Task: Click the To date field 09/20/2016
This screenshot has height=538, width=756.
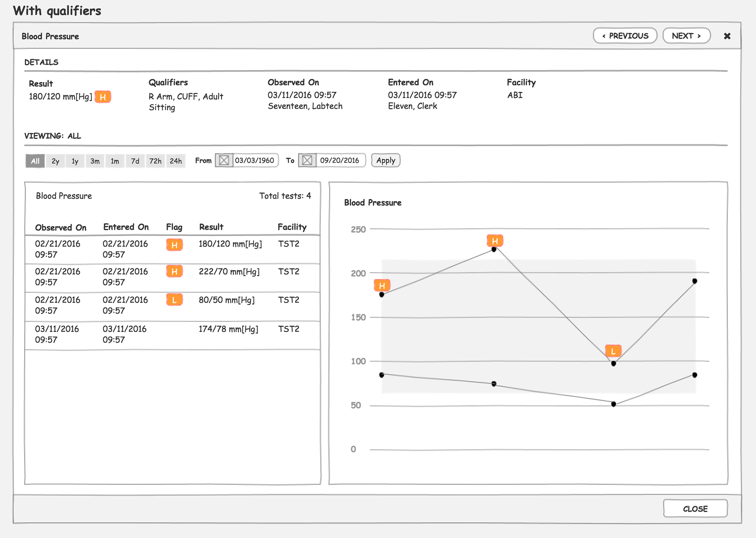Action: point(339,161)
